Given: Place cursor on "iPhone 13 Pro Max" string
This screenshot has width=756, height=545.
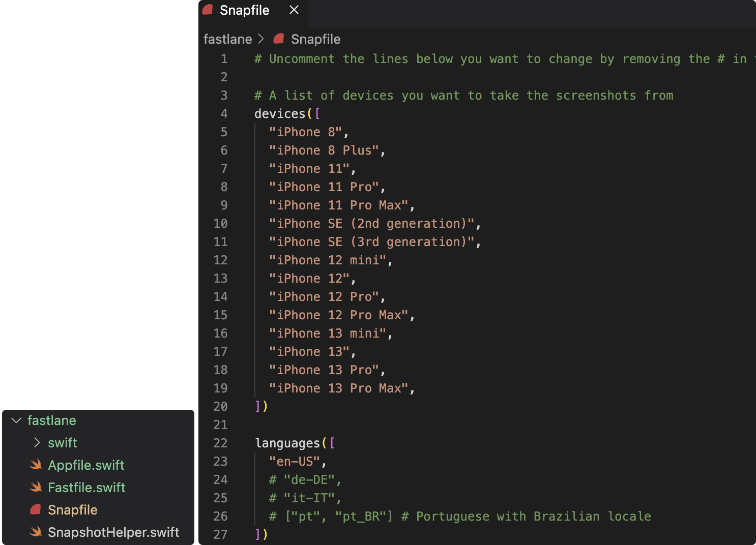Looking at the screenshot, I should (x=338, y=388).
